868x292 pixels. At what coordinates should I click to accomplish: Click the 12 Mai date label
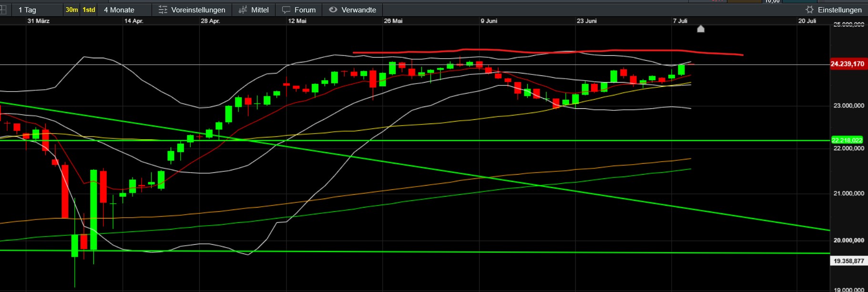(x=297, y=21)
